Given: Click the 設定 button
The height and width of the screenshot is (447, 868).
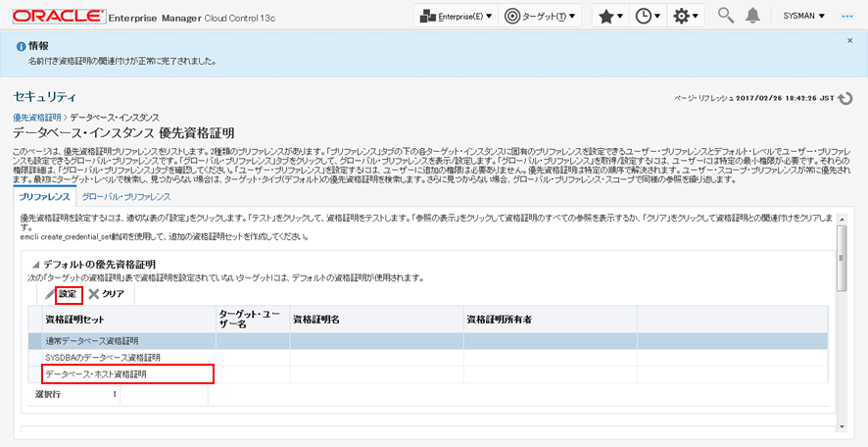Looking at the screenshot, I should (63, 294).
